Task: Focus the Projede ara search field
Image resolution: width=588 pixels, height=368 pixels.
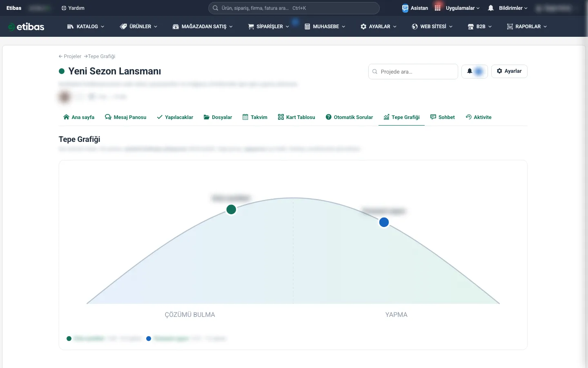Action: point(413,72)
